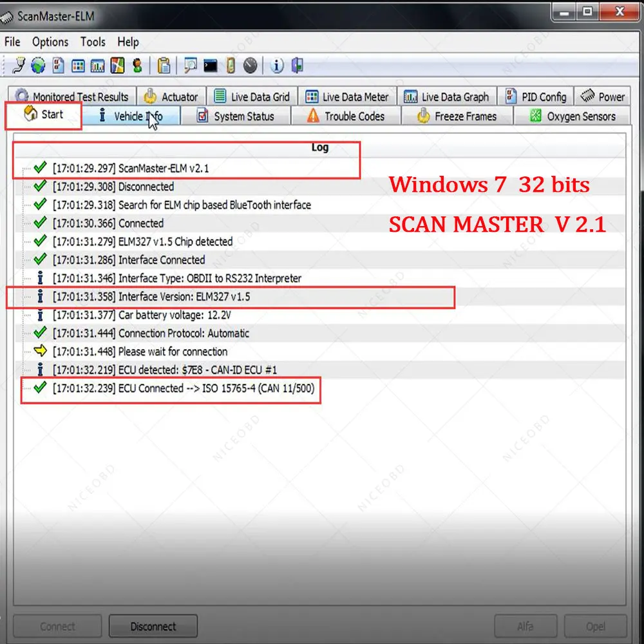Click the greyed-out Connect button
This screenshot has height=644, width=644.
[x=57, y=626]
